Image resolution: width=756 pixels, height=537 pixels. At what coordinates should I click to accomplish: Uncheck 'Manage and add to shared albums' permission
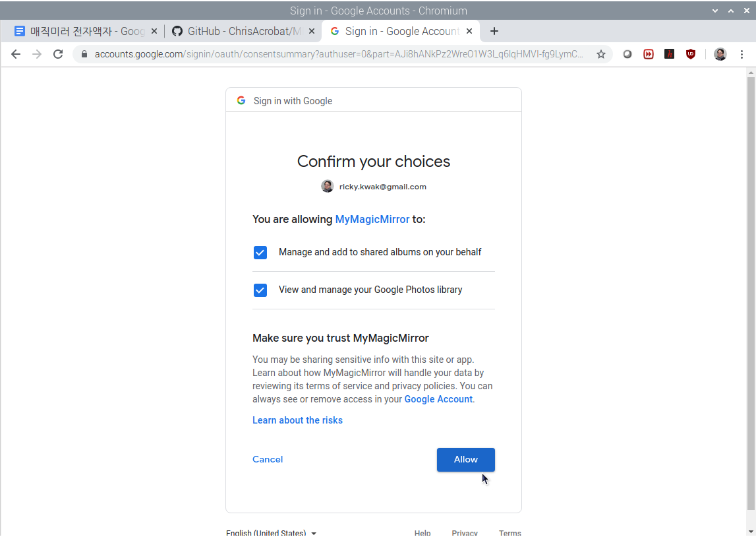point(260,252)
